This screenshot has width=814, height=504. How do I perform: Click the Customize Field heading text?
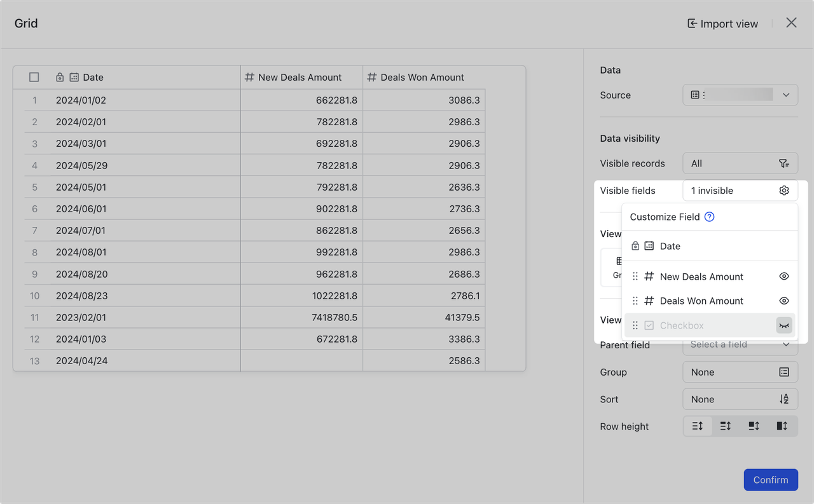[x=665, y=217]
